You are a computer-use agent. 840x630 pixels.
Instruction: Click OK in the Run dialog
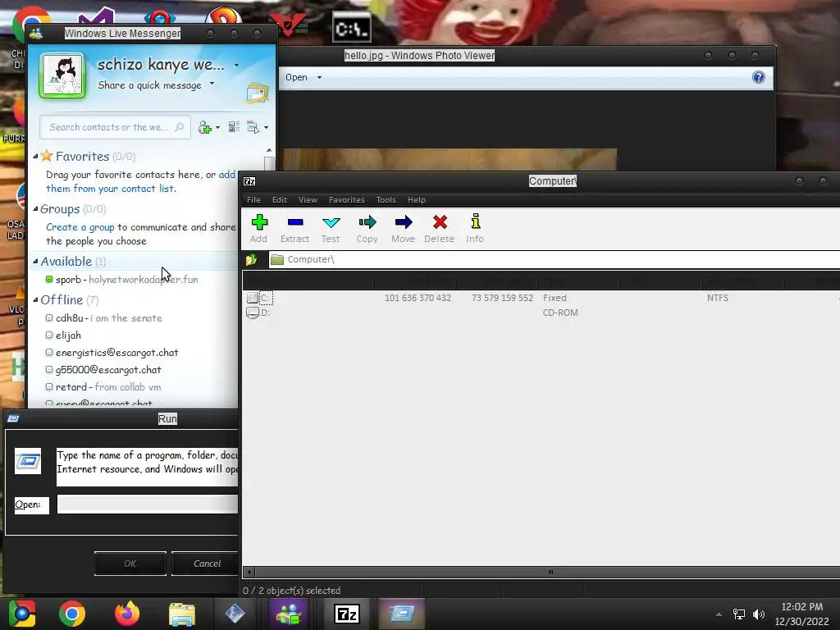click(x=130, y=564)
